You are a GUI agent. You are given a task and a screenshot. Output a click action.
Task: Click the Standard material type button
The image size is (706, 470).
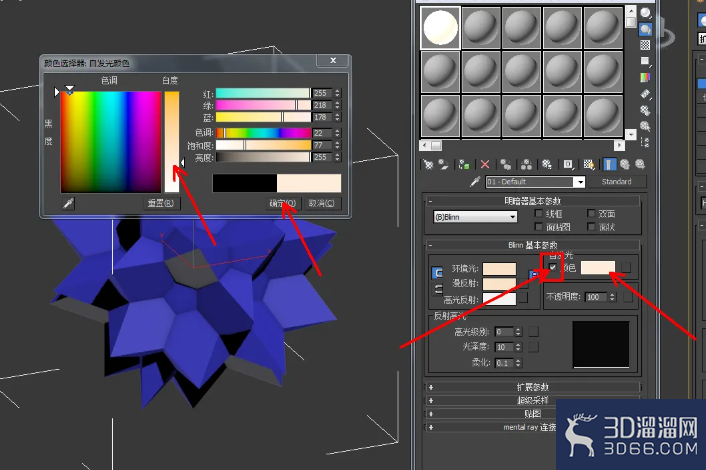(x=617, y=182)
